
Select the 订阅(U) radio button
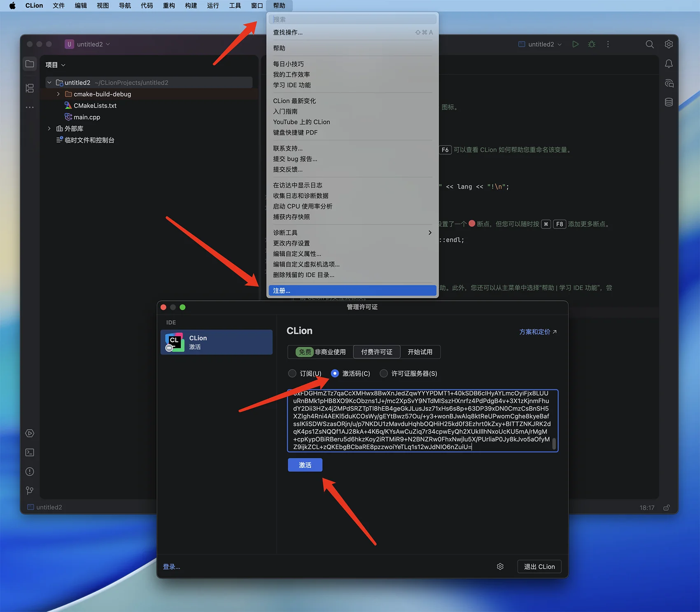[292, 374]
